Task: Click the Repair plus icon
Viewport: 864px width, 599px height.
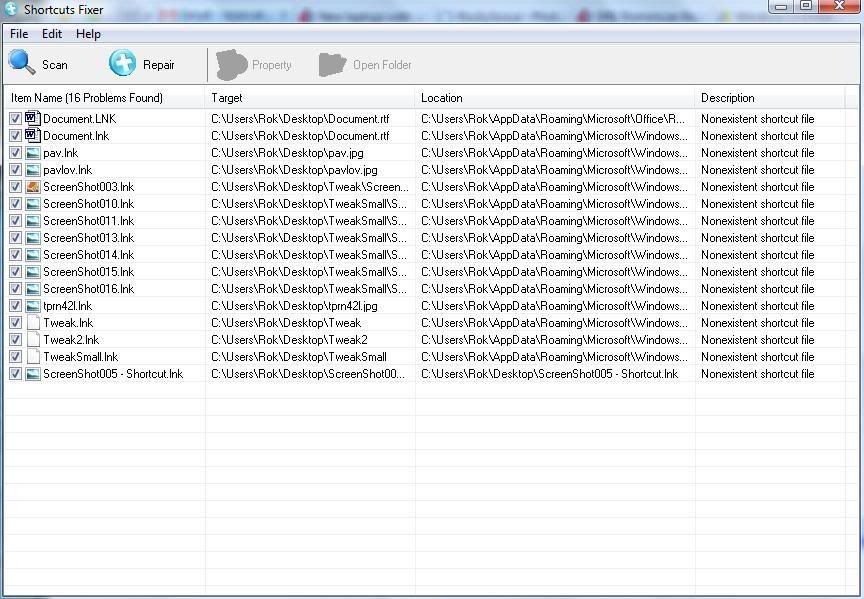Action: click(x=122, y=63)
